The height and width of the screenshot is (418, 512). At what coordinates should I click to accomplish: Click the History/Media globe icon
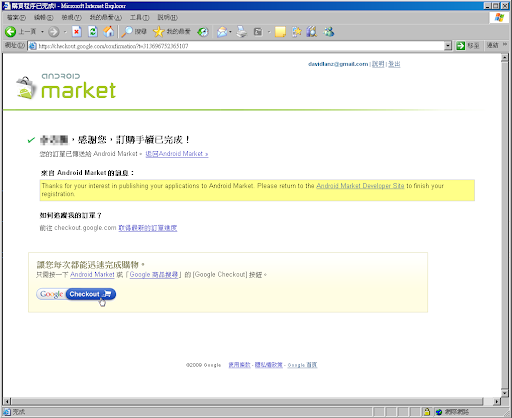(203, 32)
